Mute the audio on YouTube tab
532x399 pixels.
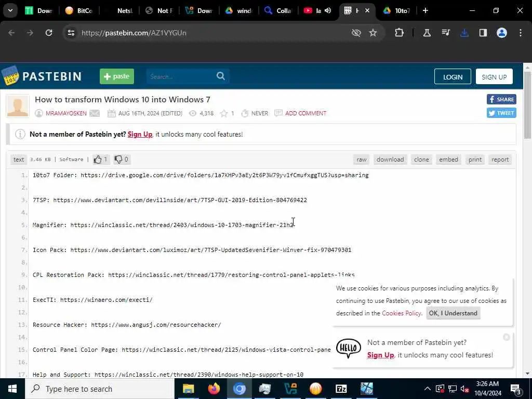[328, 10]
